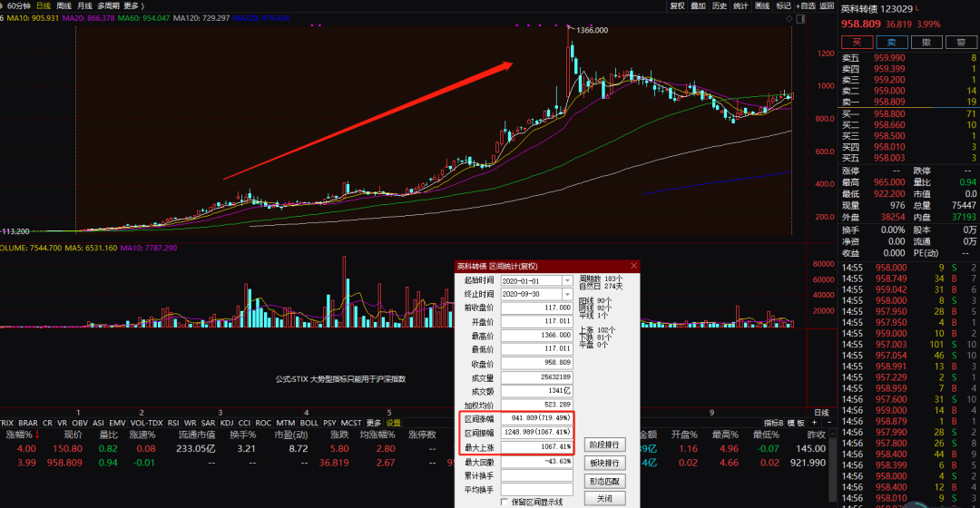The image size is (980, 508).
Task: Select the VOL-TDX indicator tab
Action: click(147, 423)
